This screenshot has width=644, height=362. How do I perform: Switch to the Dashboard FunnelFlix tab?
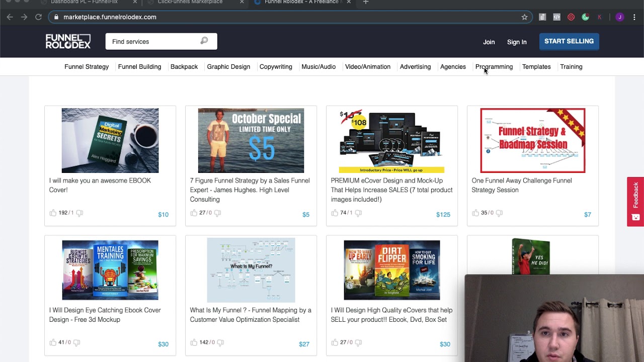pyautogui.click(x=84, y=2)
